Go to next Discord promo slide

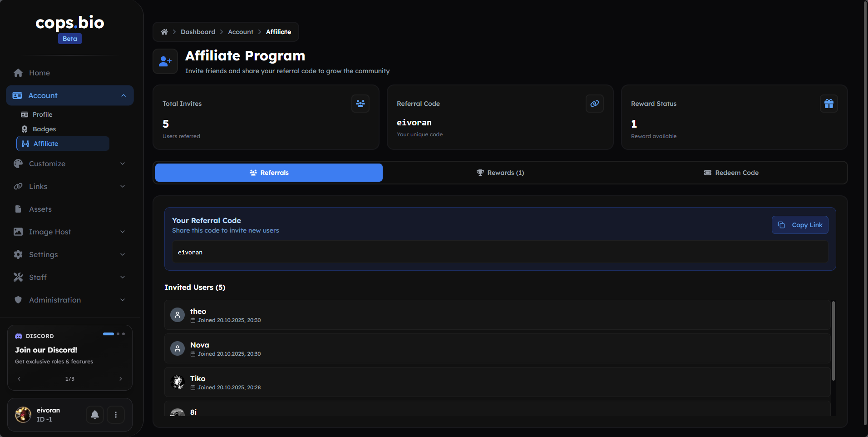pyautogui.click(x=121, y=379)
